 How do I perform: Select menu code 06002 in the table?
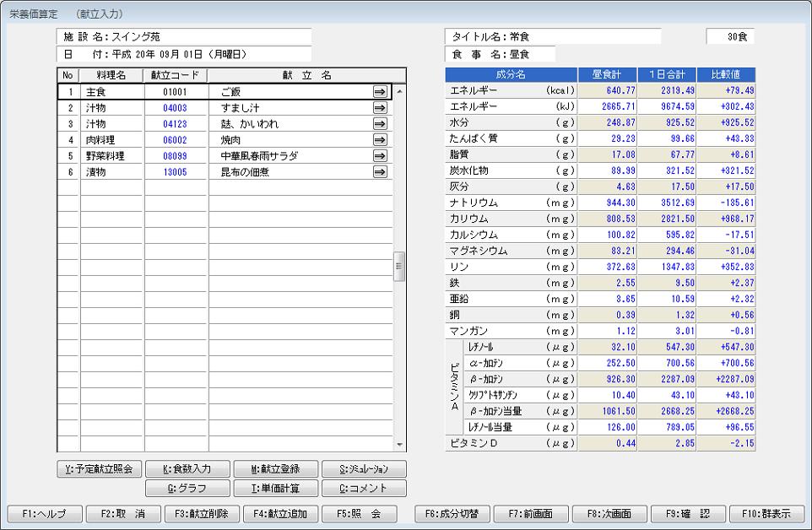coord(176,140)
